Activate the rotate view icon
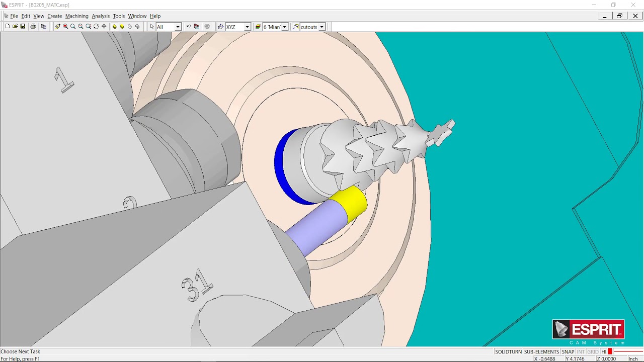Viewport: 644px width, 362px height. tap(96, 27)
